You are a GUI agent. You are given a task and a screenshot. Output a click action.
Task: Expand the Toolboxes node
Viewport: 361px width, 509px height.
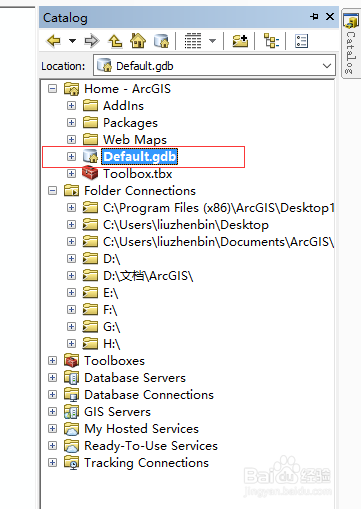pos(52,361)
